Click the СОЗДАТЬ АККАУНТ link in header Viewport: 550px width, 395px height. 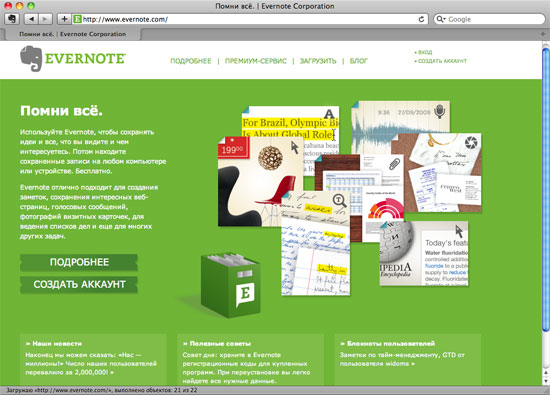[x=441, y=61]
